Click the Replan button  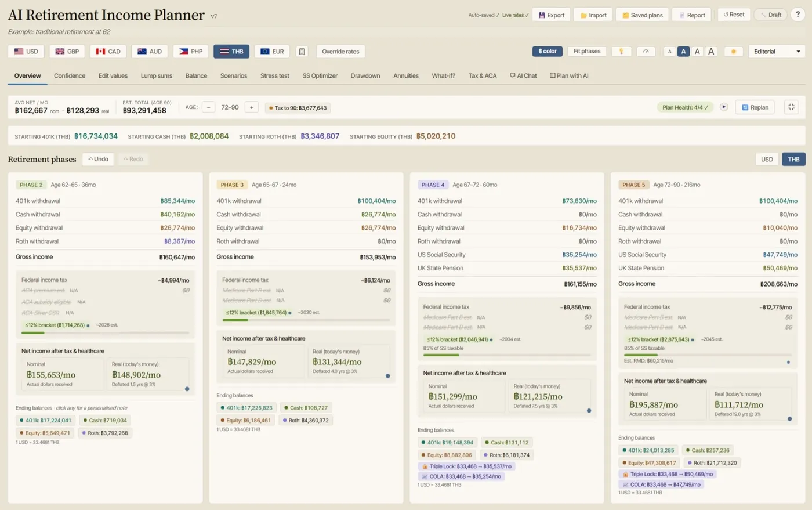tap(755, 107)
